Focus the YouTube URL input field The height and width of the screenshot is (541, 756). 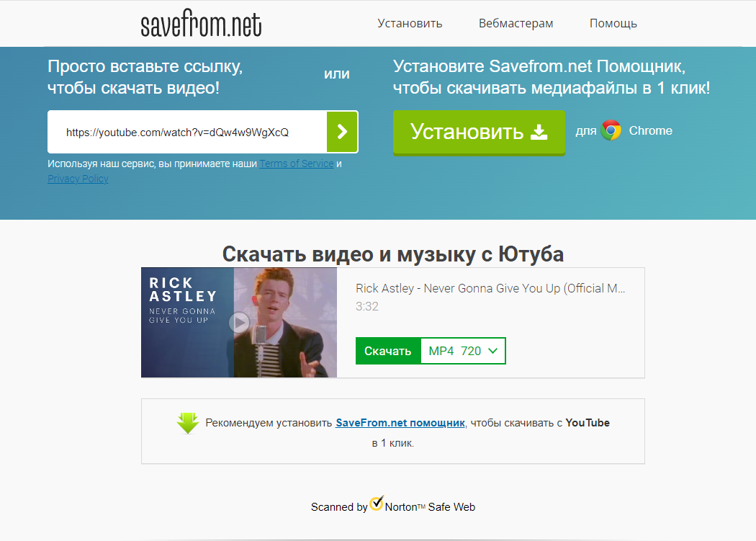[x=187, y=132]
